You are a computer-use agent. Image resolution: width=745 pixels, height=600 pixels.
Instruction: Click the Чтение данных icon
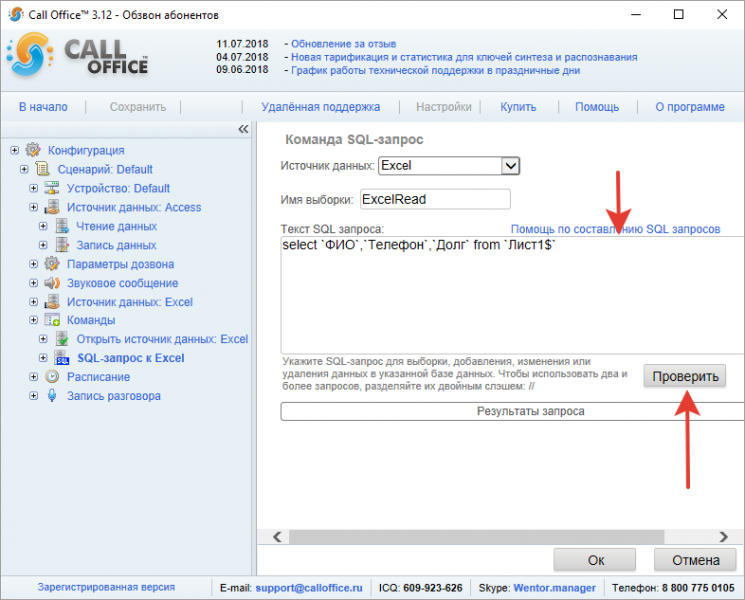pos(62,226)
